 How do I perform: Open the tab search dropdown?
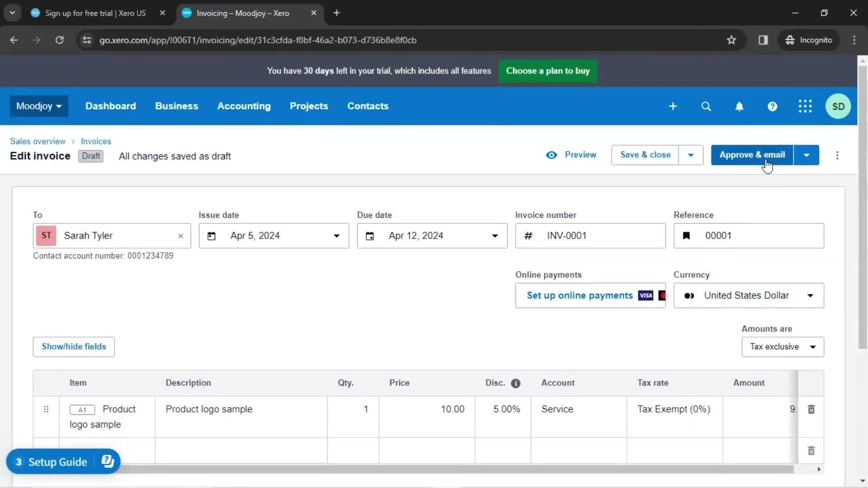(x=12, y=13)
